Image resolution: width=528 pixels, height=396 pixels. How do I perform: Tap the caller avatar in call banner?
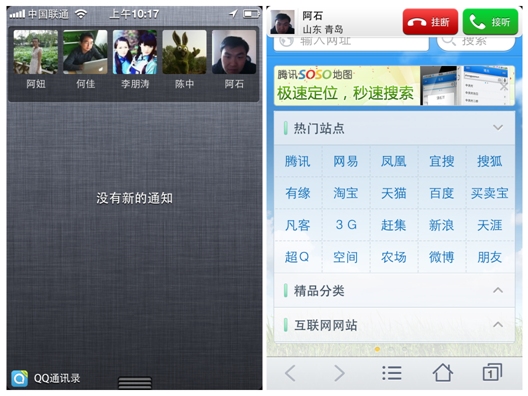click(x=283, y=22)
